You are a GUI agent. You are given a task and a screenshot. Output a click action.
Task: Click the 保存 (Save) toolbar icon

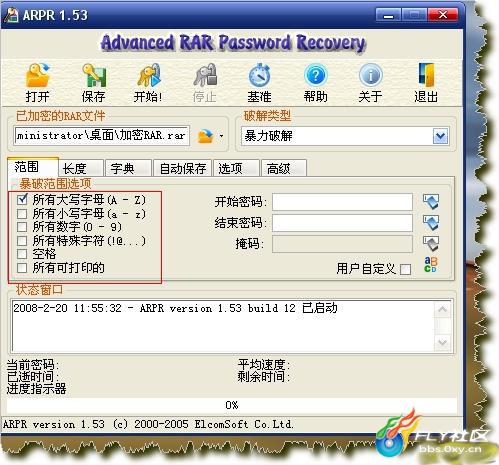click(94, 75)
